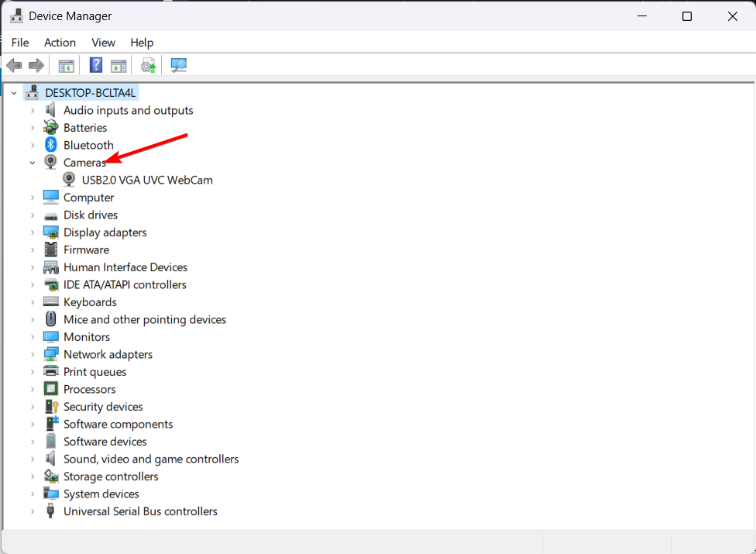Click the USB2.0 VGA UVC WebCam device icon
This screenshot has width=756, height=554.
pos(69,179)
